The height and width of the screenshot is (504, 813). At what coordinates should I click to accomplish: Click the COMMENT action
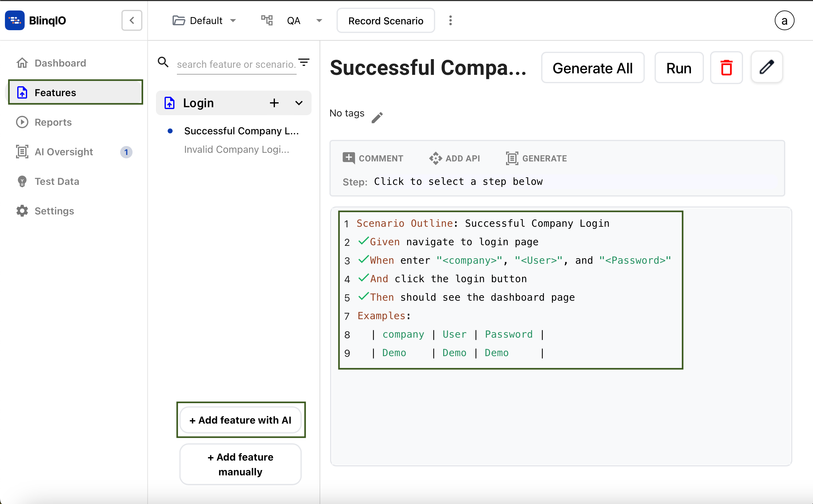point(373,158)
